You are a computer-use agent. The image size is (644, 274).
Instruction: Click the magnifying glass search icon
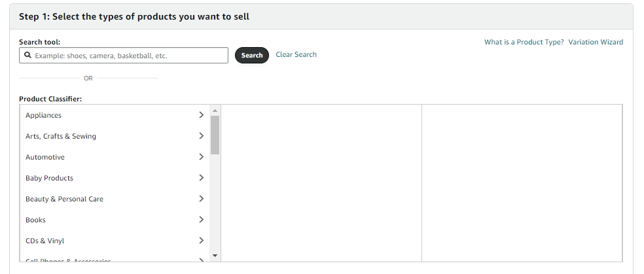28,56
